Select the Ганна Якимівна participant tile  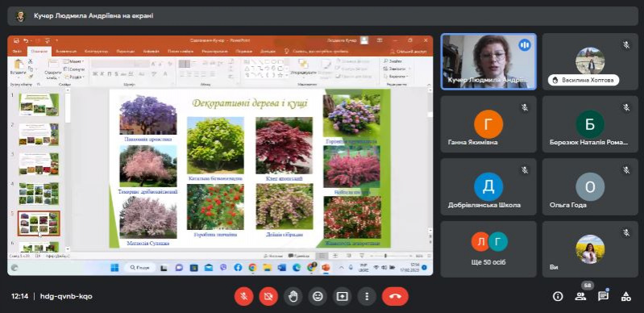488,124
